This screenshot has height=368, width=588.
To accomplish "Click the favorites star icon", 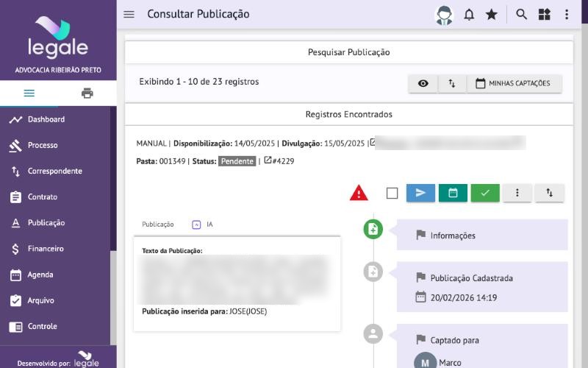I will point(491,15).
